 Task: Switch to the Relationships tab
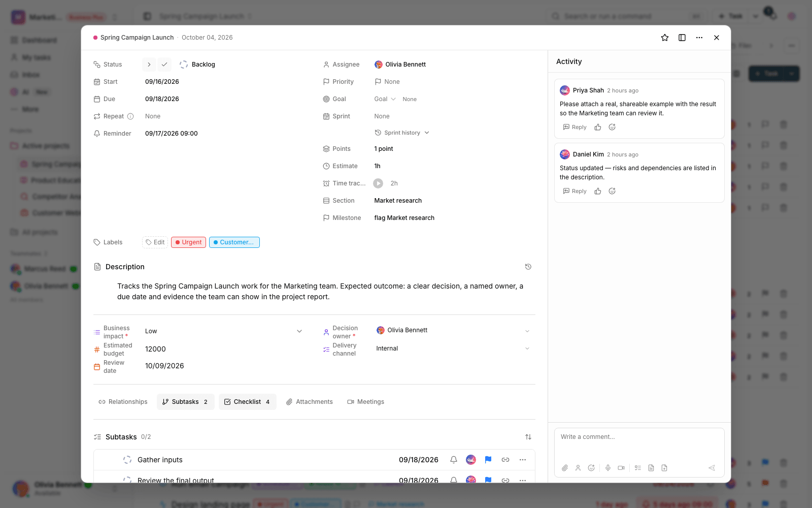(123, 402)
